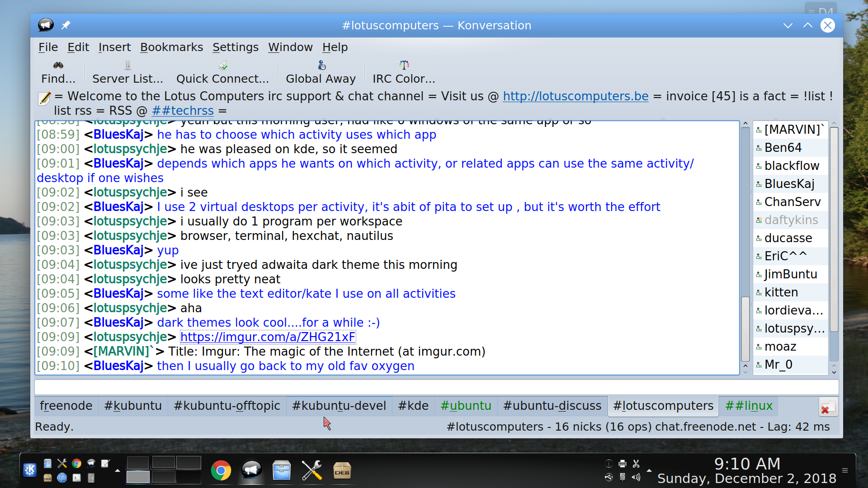The width and height of the screenshot is (868, 488).
Task: Click the edit channel topic pencil icon
Action: [x=44, y=98]
